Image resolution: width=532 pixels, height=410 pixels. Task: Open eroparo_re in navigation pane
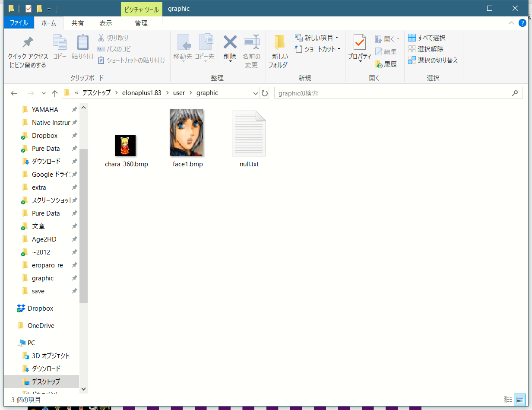pos(47,265)
